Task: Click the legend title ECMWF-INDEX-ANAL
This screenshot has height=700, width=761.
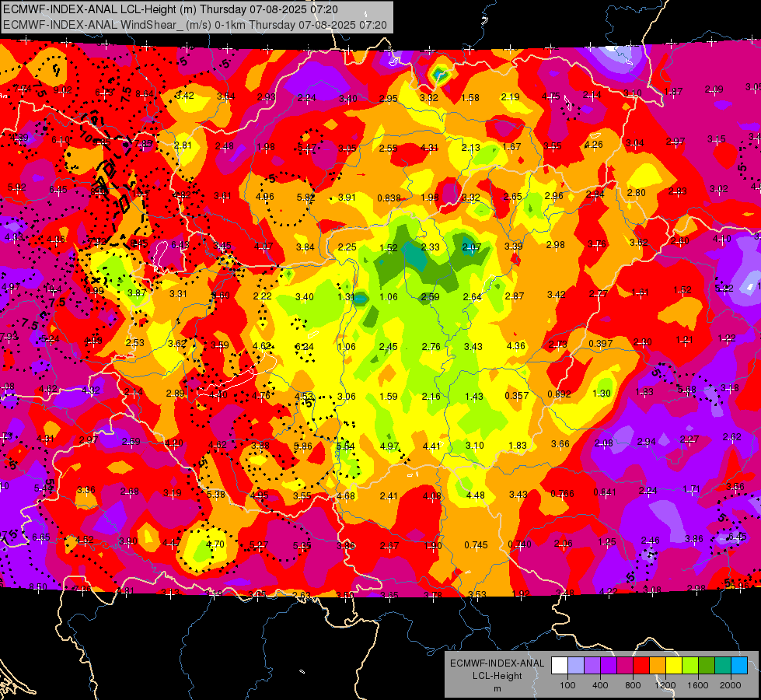Action: point(497,663)
